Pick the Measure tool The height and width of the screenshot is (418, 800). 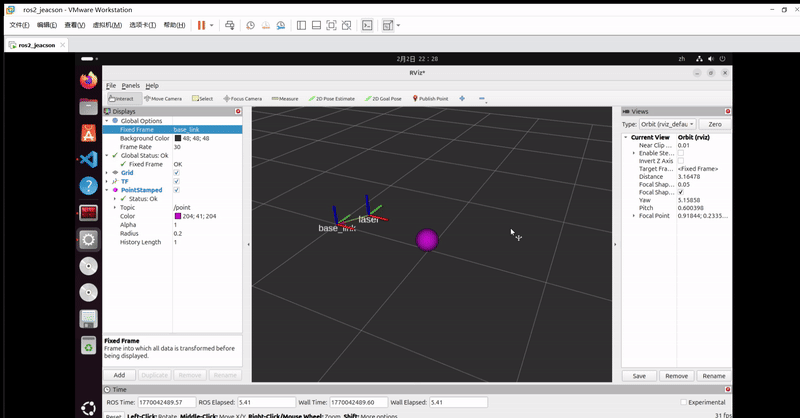point(286,99)
